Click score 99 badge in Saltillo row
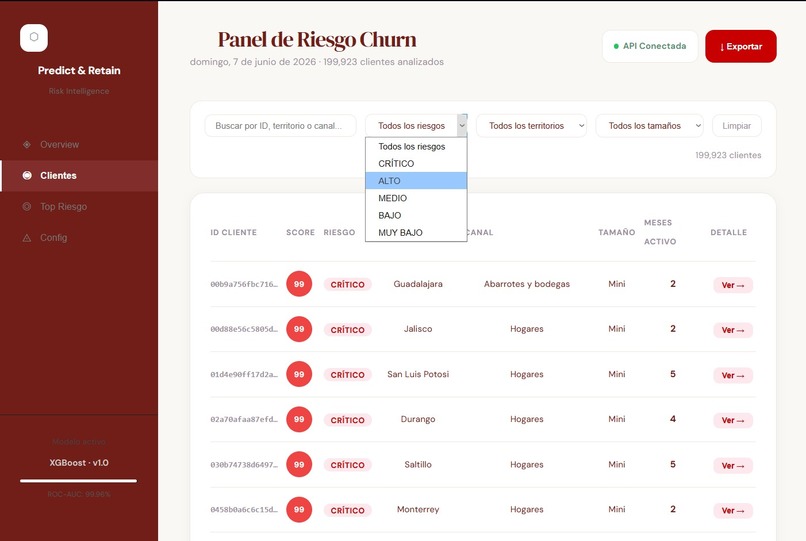806x541 pixels. pyautogui.click(x=299, y=464)
